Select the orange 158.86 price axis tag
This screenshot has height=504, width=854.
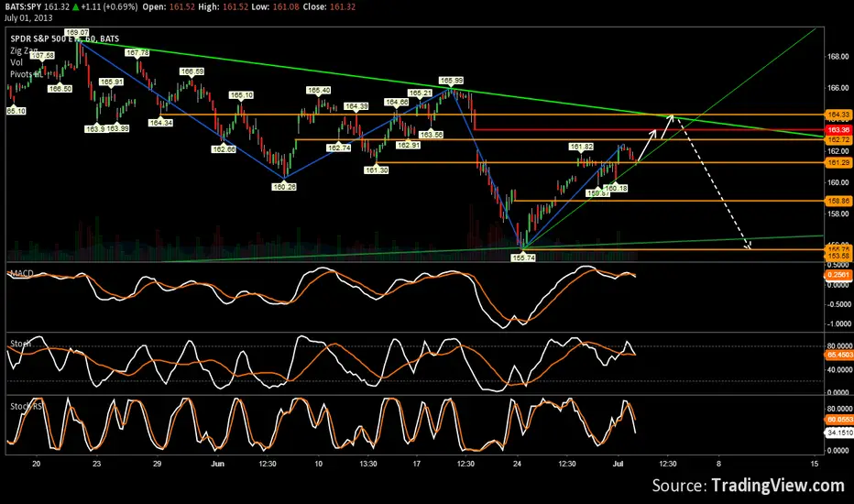coord(838,201)
